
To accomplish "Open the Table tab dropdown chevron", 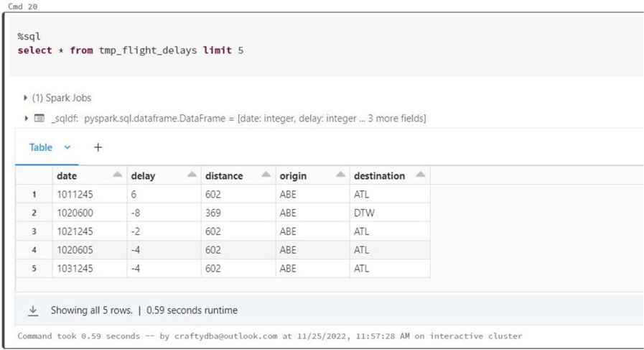I will pos(67,147).
